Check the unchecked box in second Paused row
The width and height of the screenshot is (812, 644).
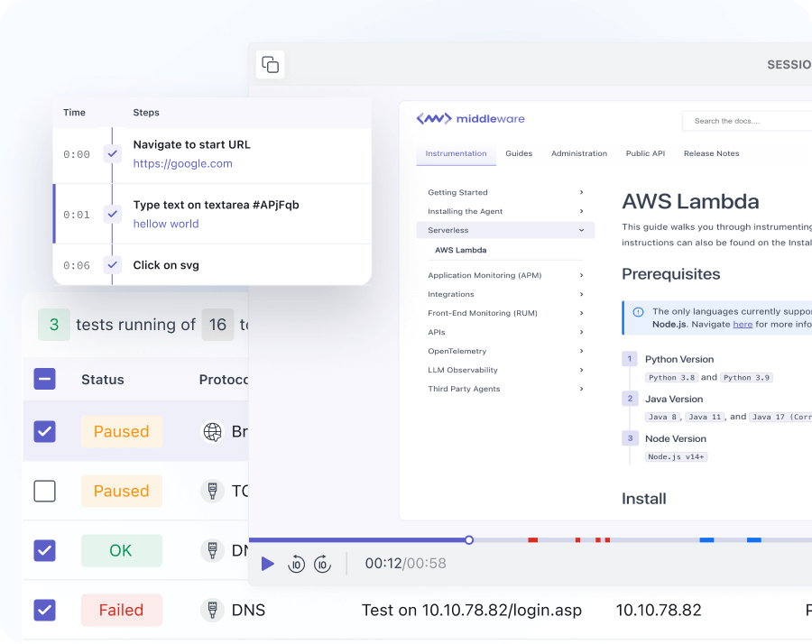click(45, 492)
